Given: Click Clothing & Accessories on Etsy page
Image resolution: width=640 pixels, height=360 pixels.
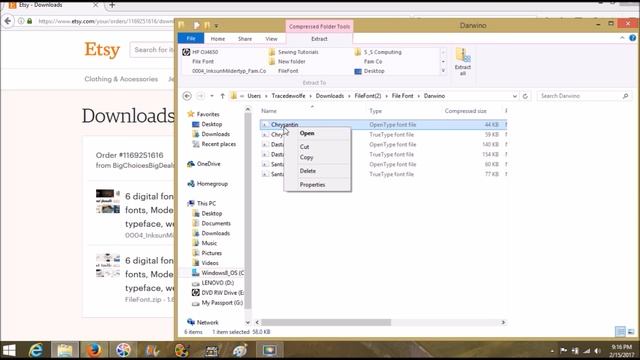Looking at the screenshot, I should point(121,79).
